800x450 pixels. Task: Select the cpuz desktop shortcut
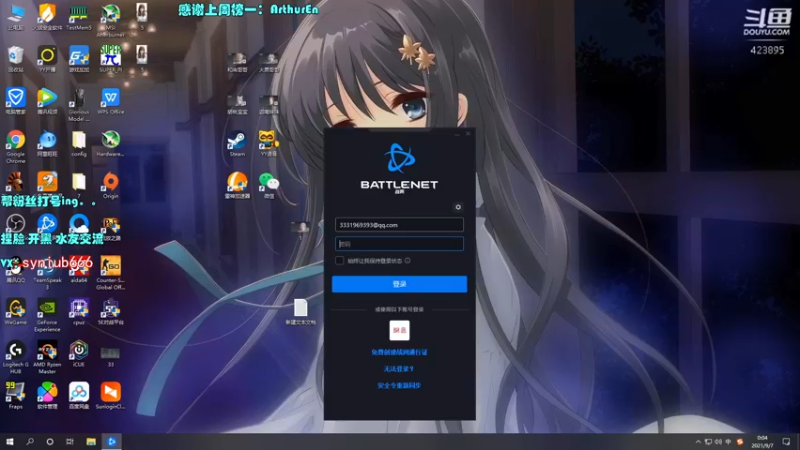click(x=79, y=312)
